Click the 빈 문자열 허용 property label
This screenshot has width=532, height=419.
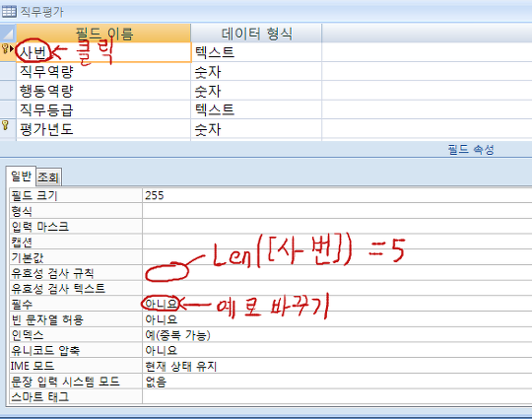coord(76,319)
